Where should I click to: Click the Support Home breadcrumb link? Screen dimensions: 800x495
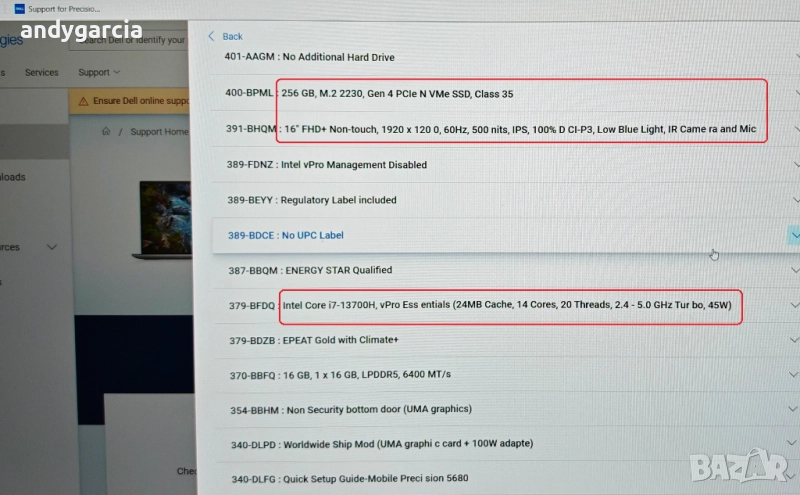[x=158, y=132]
